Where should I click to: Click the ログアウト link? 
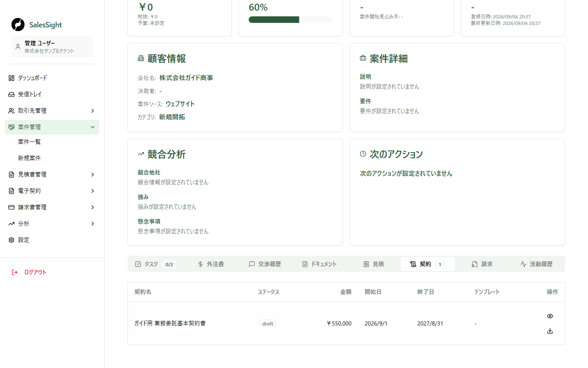pyautogui.click(x=35, y=272)
